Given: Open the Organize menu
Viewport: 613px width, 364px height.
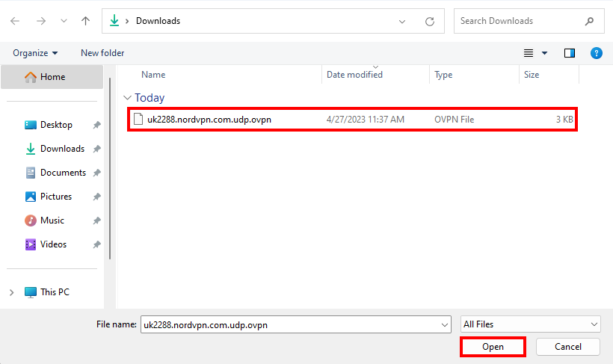Looking at the screenshot, I should coord(35,53).
